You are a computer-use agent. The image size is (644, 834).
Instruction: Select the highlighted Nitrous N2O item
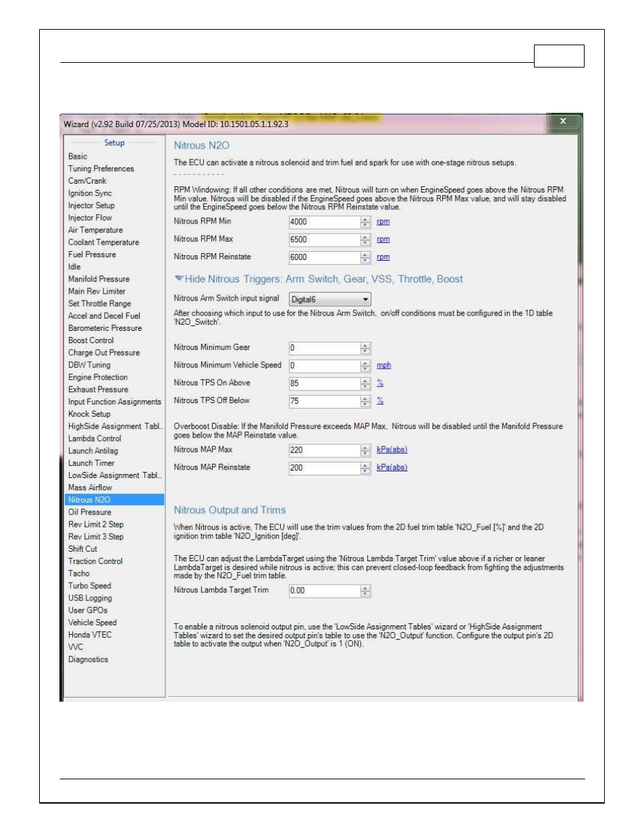click(114, 500)
